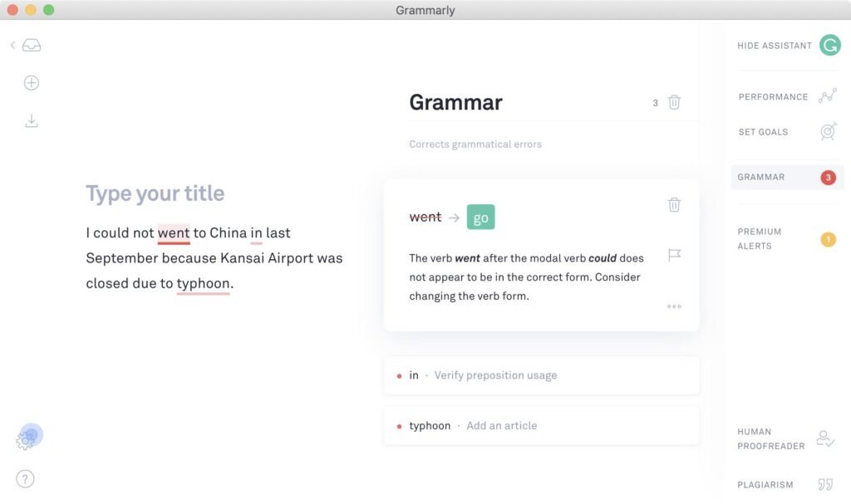The height and width of the screenshot is (504, 851).
Task: Click the underlined word 'in' in document
Action: point(256,233)
